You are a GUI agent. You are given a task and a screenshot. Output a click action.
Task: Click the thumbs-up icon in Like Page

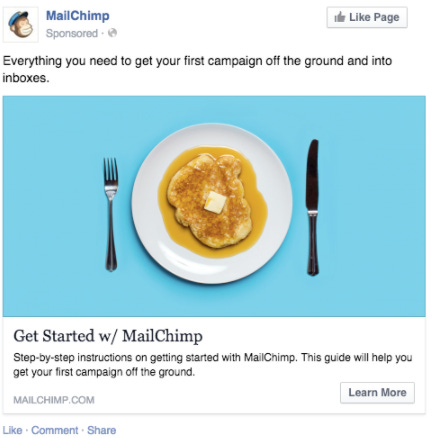(340, 17)
